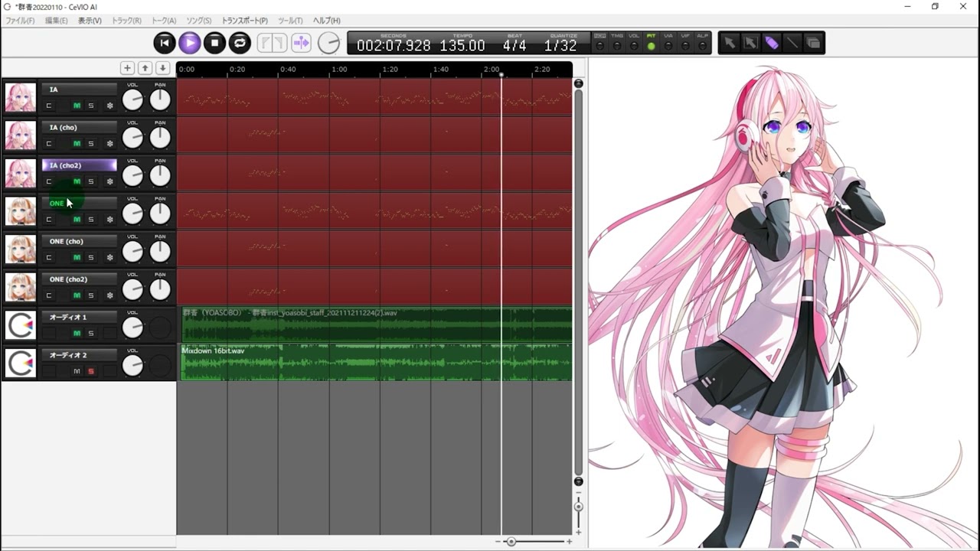The width and height of the screenshot is (980, 551).
Task: Open the トランスポート(P) menu
Action: click(x=245, y=21)
